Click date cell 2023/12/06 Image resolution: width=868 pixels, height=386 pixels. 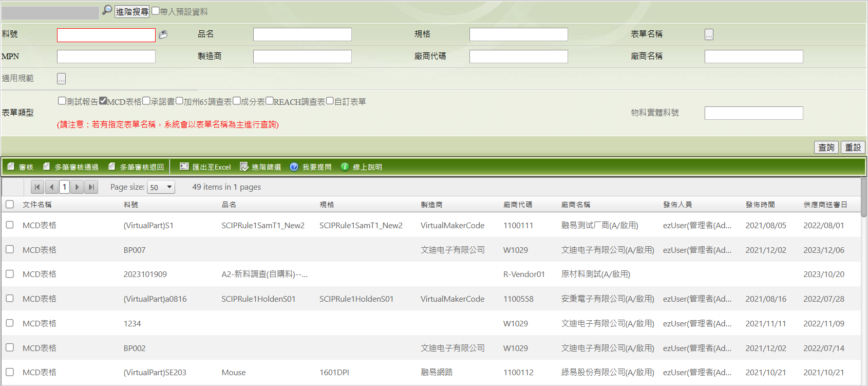click(x=824, y=250)
